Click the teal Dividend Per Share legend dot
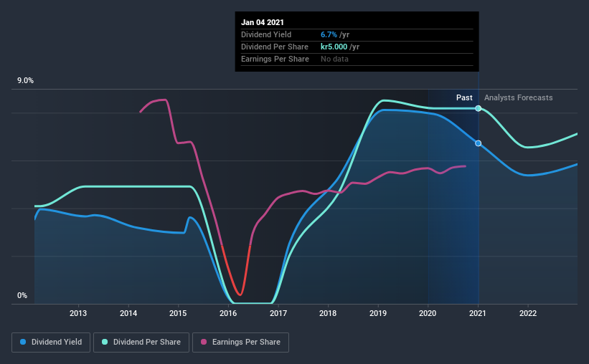Image resolution: width=589 pixels, height=364 pixels. click(x=105, y=342)
